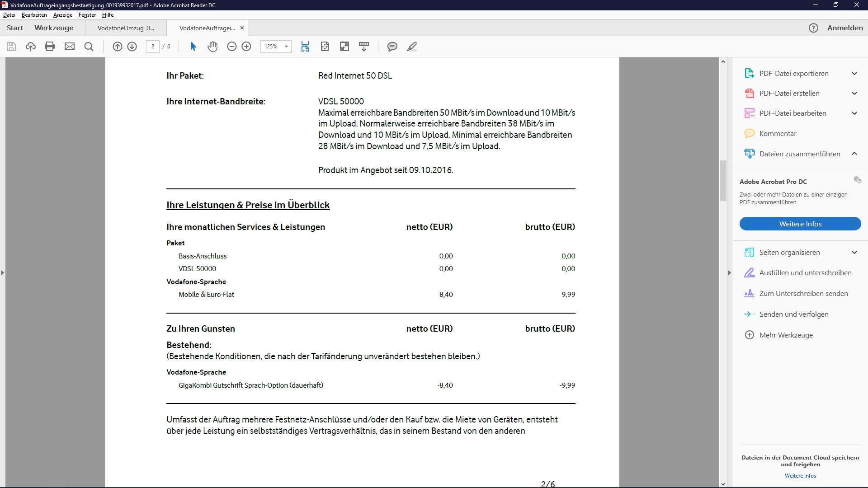The width and height of the screenshot is (868, 488).
Task: Click the add comment speech bubble icon
Action: coord(392,47)
